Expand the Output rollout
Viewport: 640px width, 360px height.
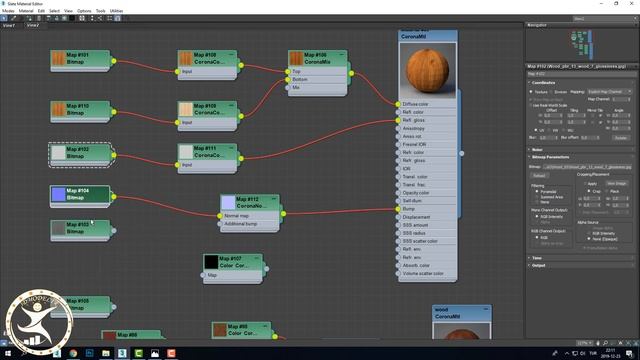tap(538, 265)
